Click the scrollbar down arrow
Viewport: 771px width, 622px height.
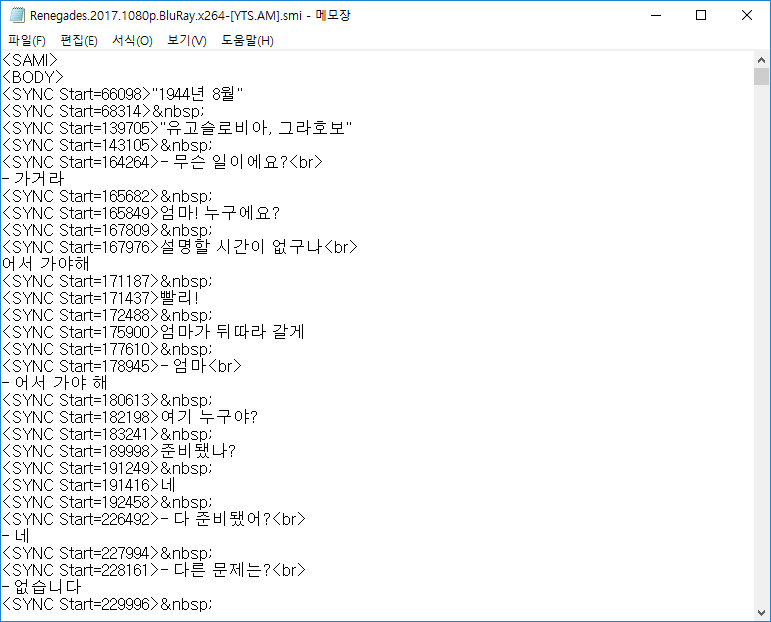point(761,613)
